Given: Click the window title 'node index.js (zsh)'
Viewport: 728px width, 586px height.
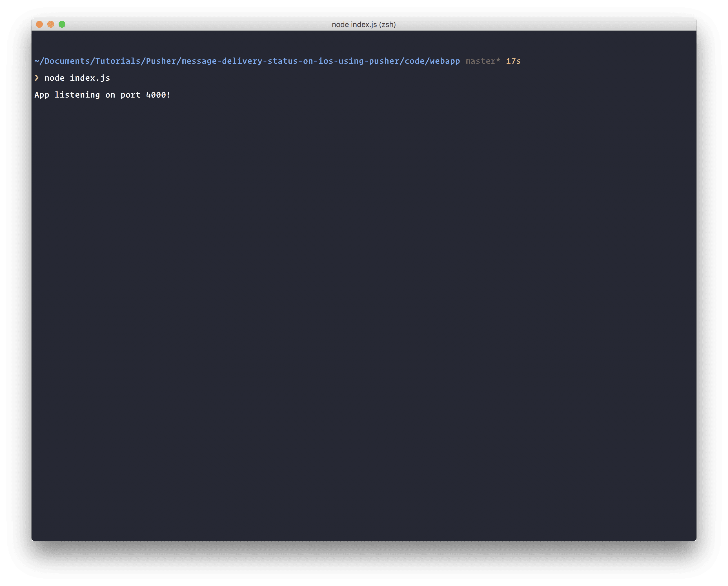Looking at the screenshot, I should [x=364, y=25].
